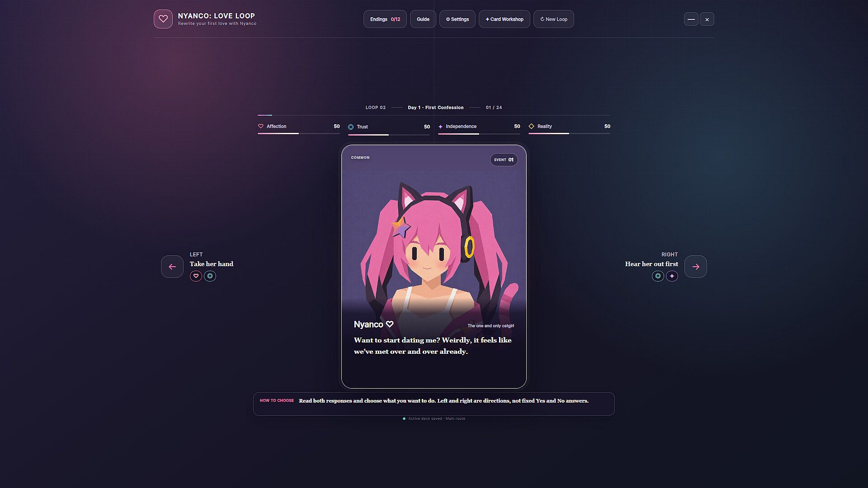Open the Endings 0/12 list
868x488 pixels.
click(385, 19)
